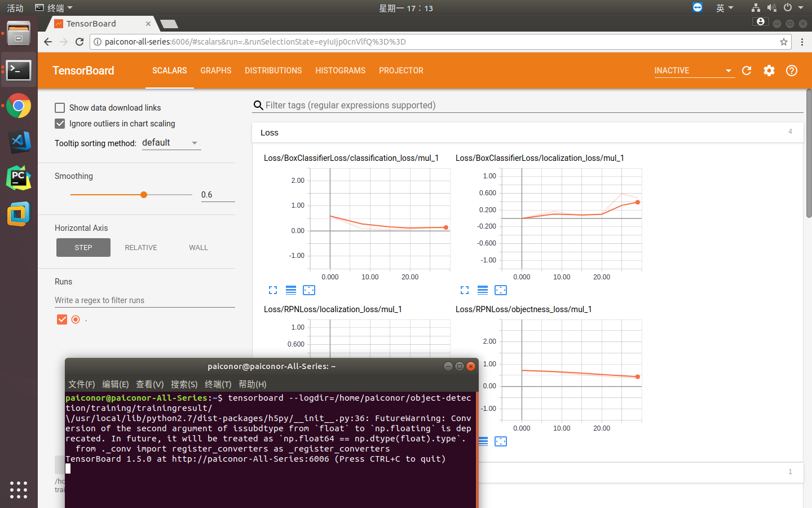Open 终端 app menu in top bar
The height and width of the screenshot is (508, 812).
point(54,8)
